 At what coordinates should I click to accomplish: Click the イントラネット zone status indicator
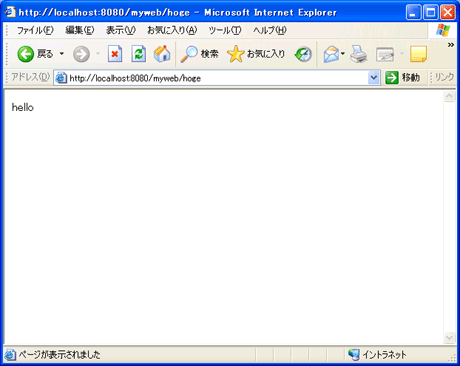click(384, 355)
